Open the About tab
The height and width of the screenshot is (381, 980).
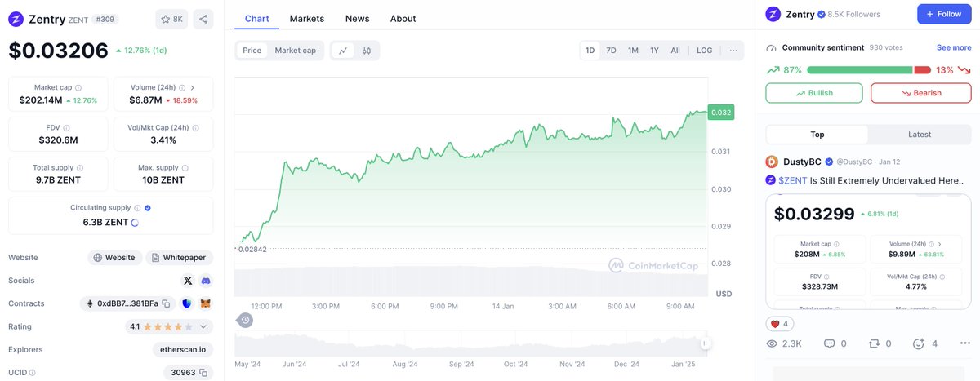point(403,19)
